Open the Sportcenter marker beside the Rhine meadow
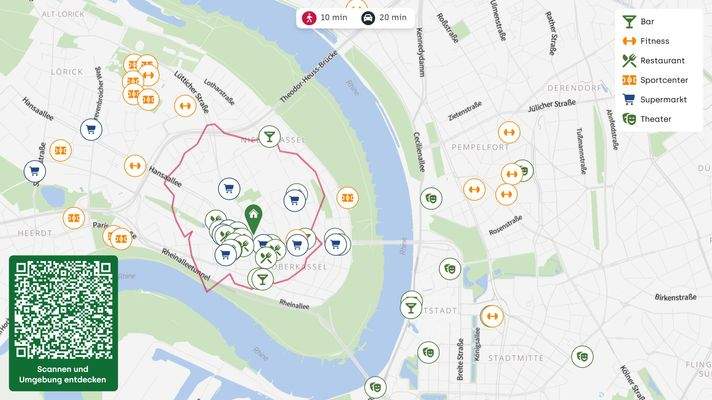This screenshot has height=400, width=712. (347, 198)
